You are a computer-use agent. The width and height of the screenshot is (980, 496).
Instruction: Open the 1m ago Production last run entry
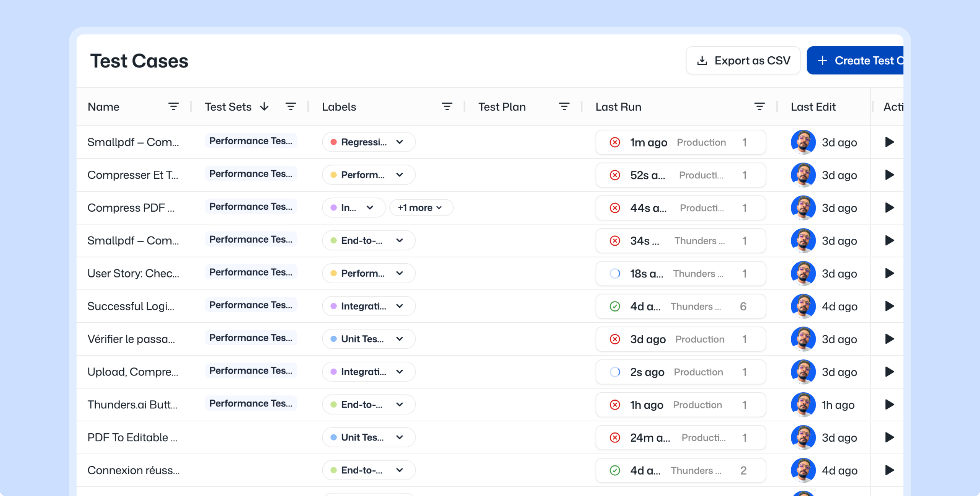point(680,142)
